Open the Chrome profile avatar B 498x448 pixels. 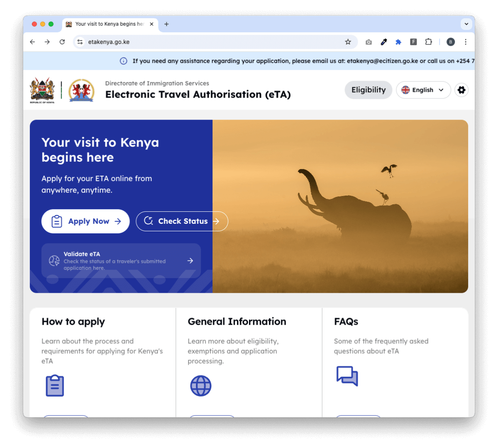pos(451,42)
